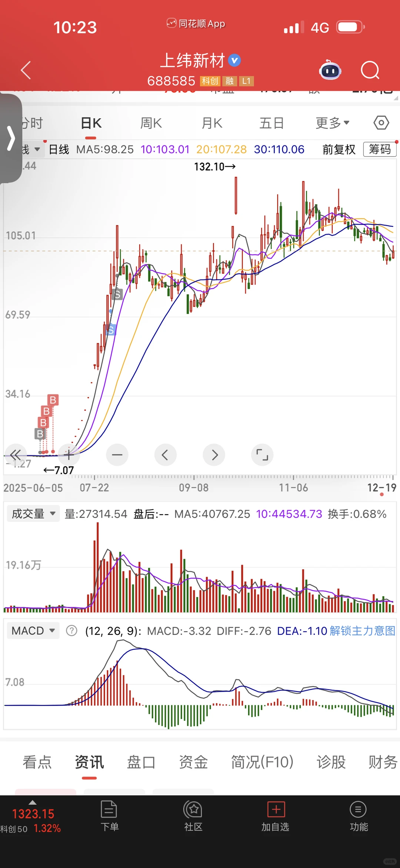Tap MA5:98.25 value label
This screenshot has height=868, width=400.
coord(105,149)
